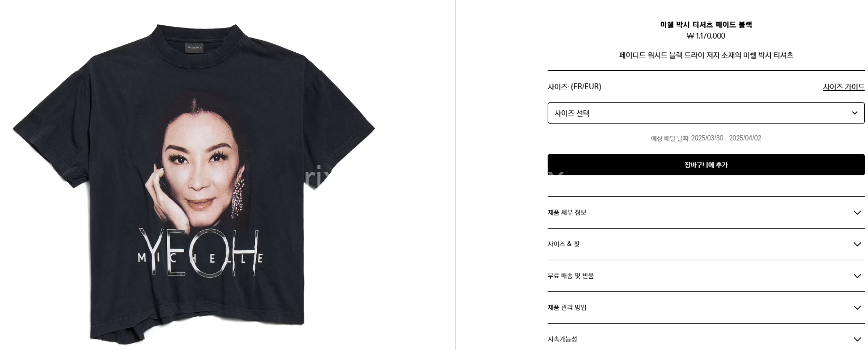Click the chevron icon beside 무료 배송 및 반품

point(857,276)
